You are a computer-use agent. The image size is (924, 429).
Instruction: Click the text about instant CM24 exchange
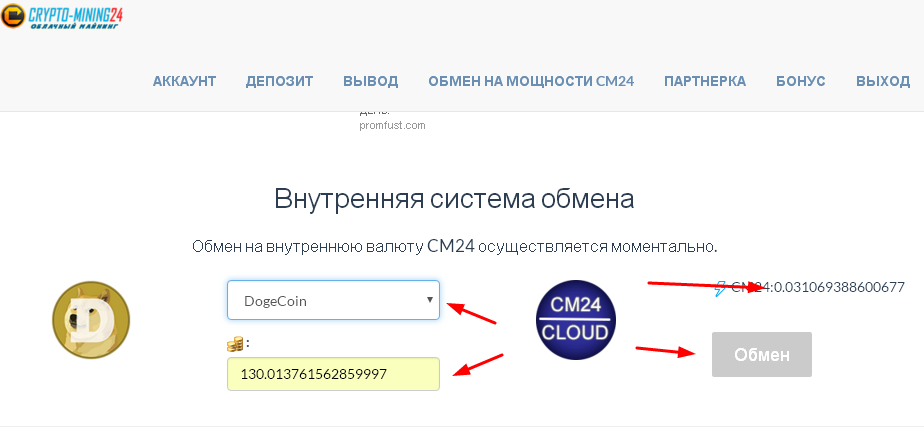pyautogui.click(x=454, y=246)
